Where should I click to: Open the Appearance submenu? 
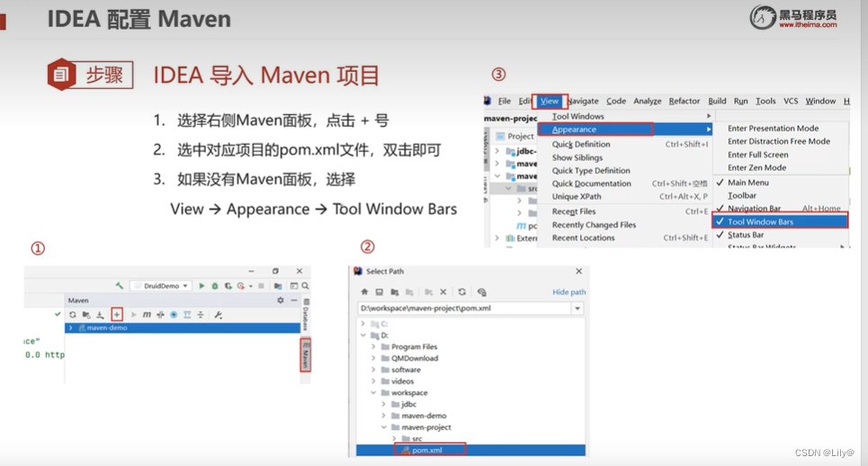(x=625, y=130)
